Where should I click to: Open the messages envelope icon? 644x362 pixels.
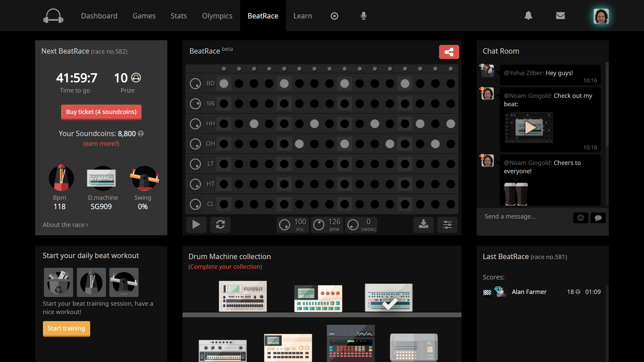click(x=560, y=16)
